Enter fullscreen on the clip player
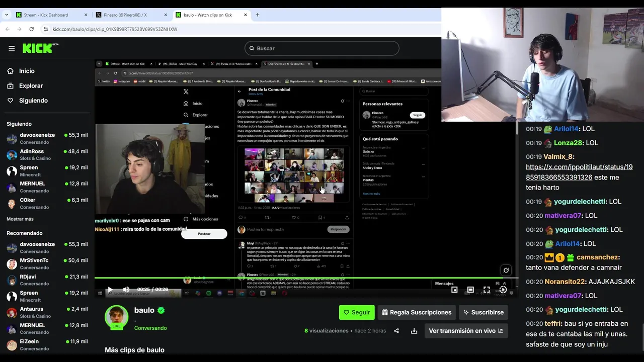 pos(487,290)
